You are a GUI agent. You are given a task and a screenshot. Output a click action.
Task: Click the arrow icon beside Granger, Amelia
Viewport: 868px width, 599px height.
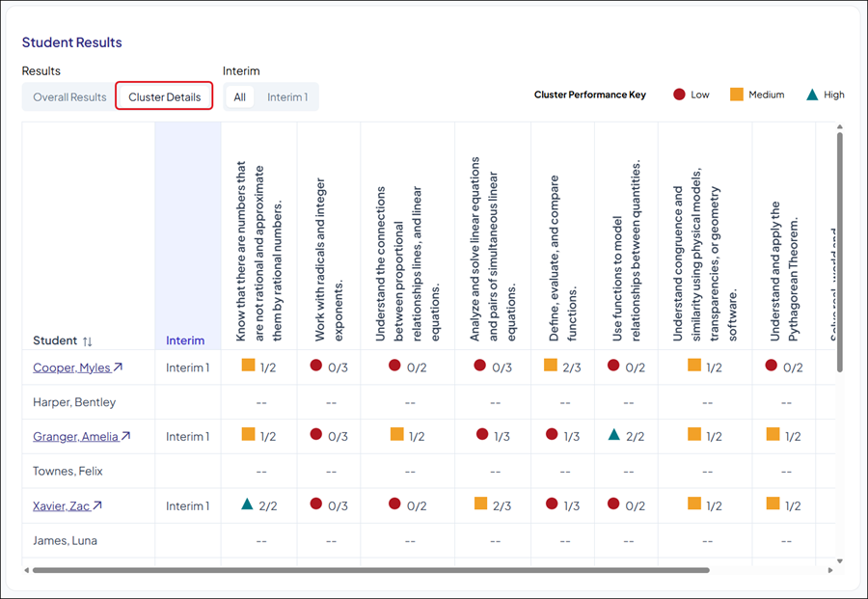[125, 437]
